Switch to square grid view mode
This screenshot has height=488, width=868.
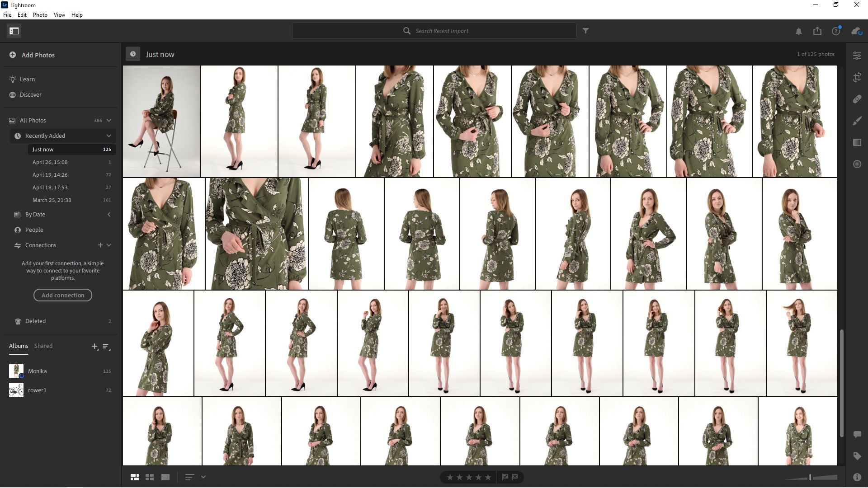pos(149,477)
